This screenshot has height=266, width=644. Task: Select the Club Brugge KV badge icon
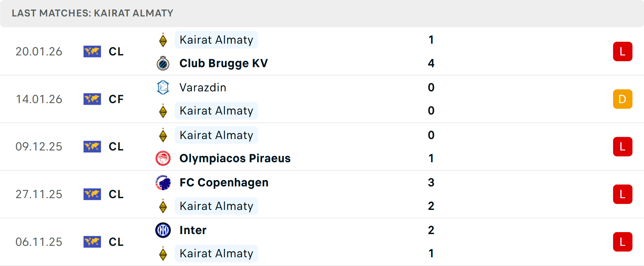pyautogui.click(x=163, y=63)
